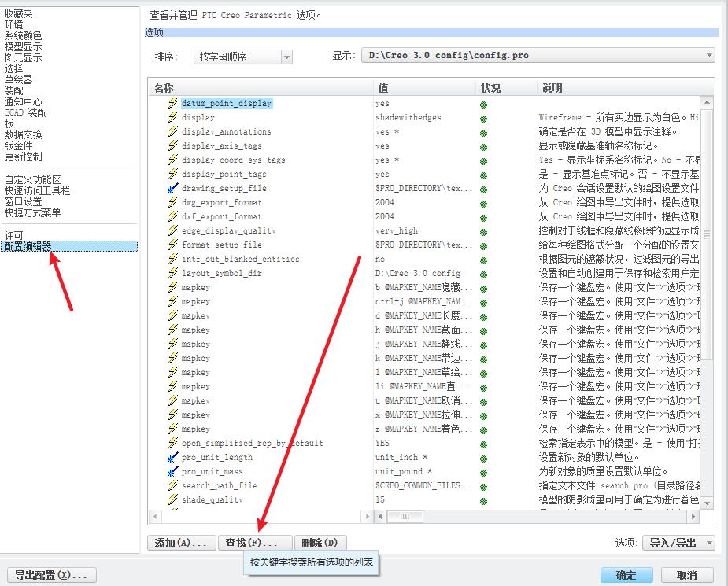
Task: Click the asterisk wand icon beside pro_unit_length
Action: (172, 458)
